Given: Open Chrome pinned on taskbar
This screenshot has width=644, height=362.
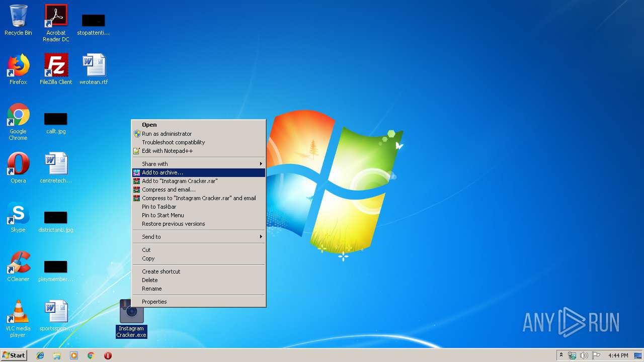Looking at the screenshot, I should coord(91,355).
